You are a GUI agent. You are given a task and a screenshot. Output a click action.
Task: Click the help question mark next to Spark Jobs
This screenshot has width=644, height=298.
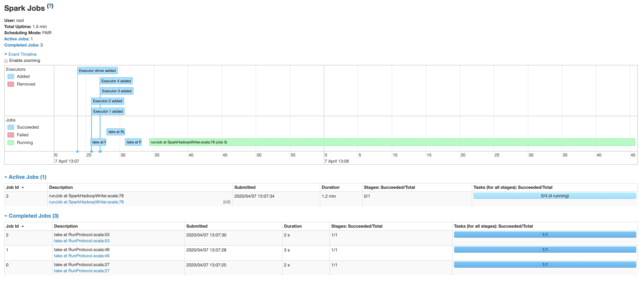point(50,6)
